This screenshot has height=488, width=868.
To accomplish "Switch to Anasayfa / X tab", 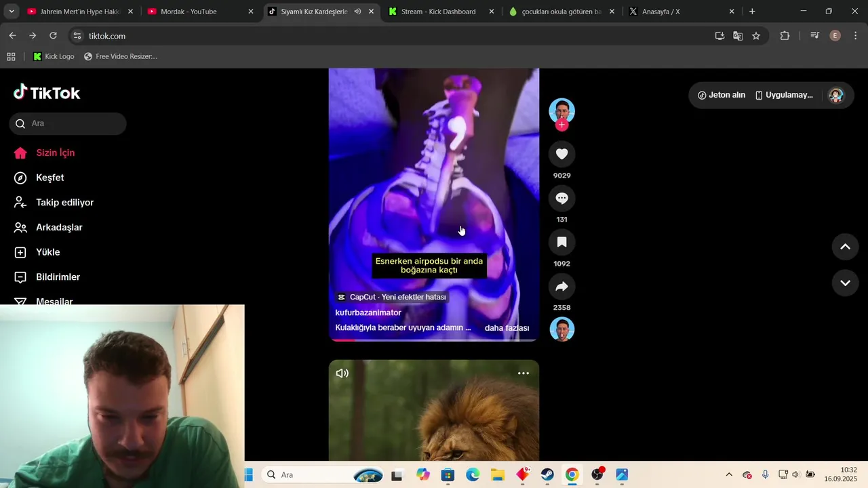I will click(681, 12).
